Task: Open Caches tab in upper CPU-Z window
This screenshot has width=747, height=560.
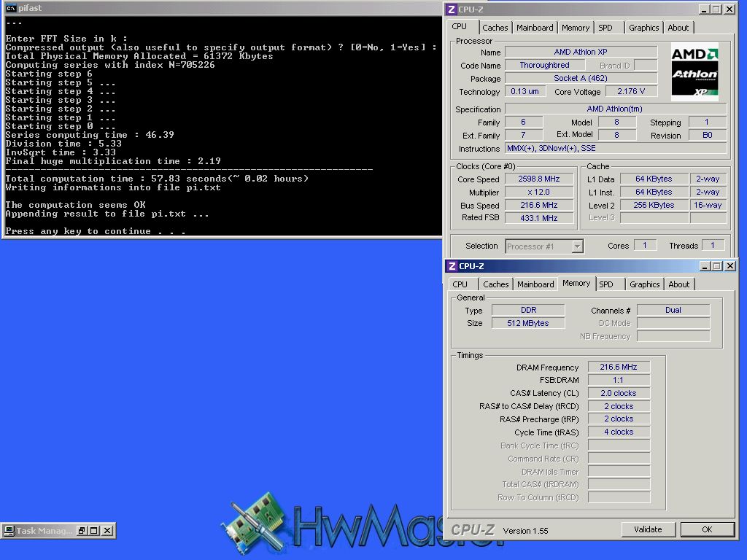Action: click(x=495, y=28)
